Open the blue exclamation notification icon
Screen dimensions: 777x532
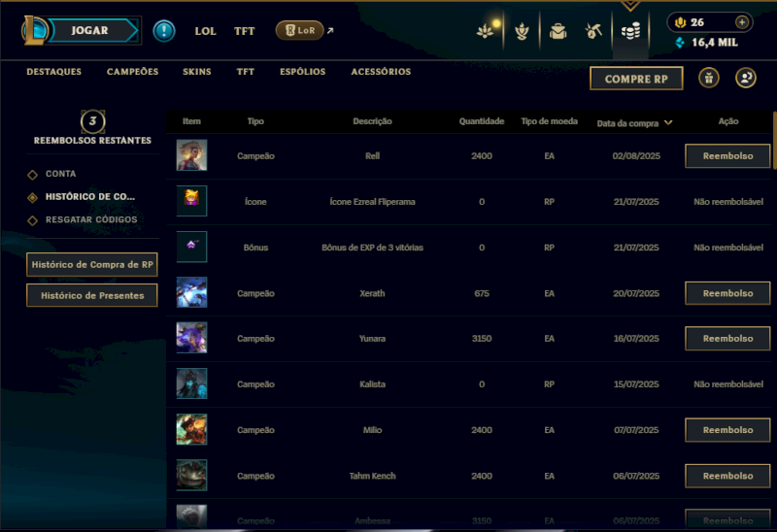(x=163, y=31)
